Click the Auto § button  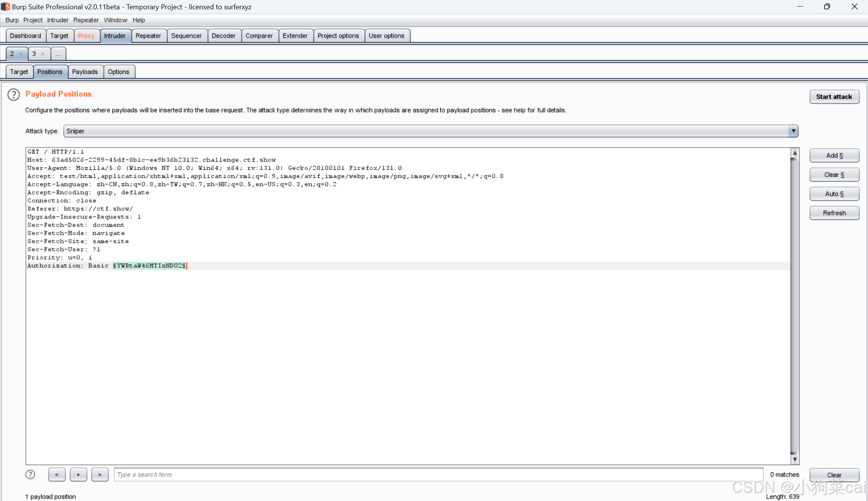[x=834, y=194]
